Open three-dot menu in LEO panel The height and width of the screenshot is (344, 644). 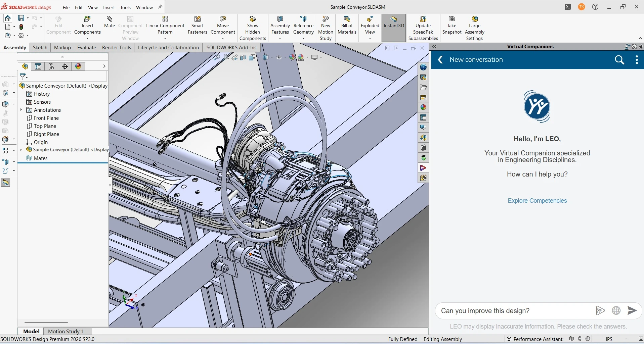[x=637, y=60]
